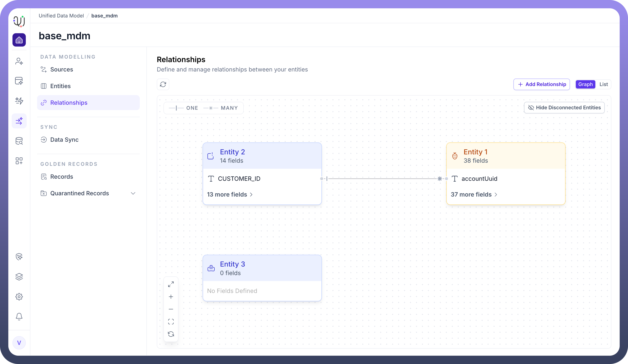Expand 13 more fields in Entity 2
This screenshot has height=364, width=628.
[x=230, y=194]
